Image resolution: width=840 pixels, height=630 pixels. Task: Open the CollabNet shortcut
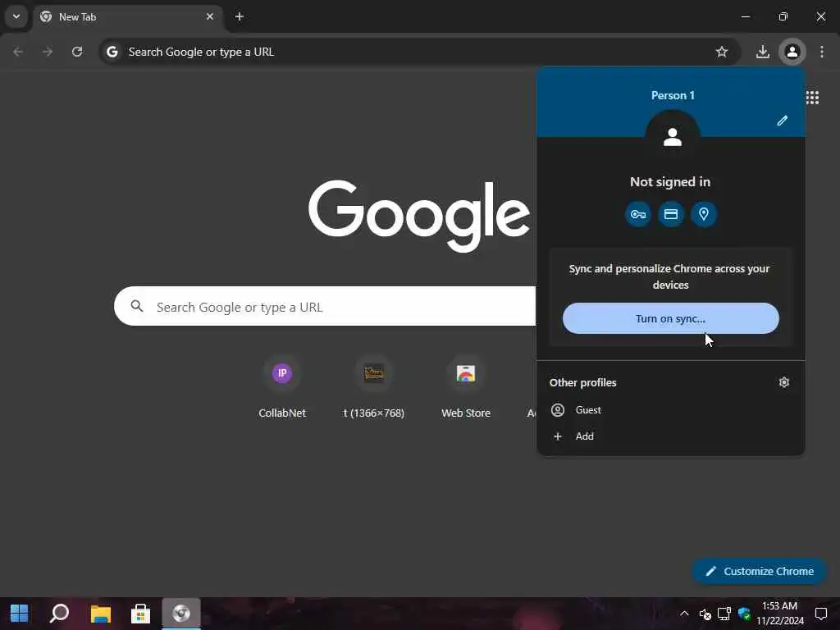click(282, 388)
